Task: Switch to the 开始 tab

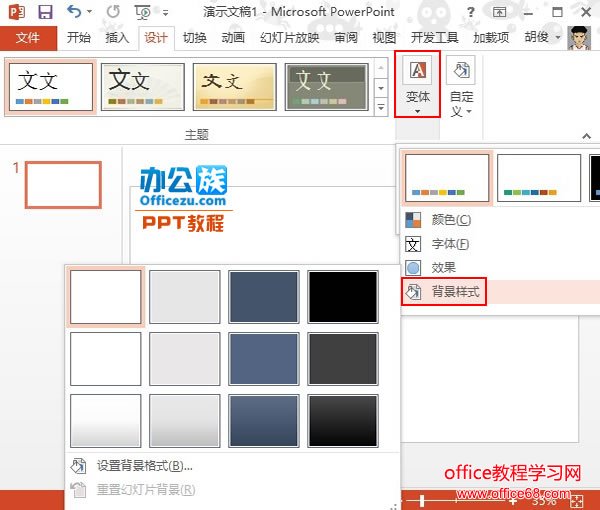Action: coord(78,37)
